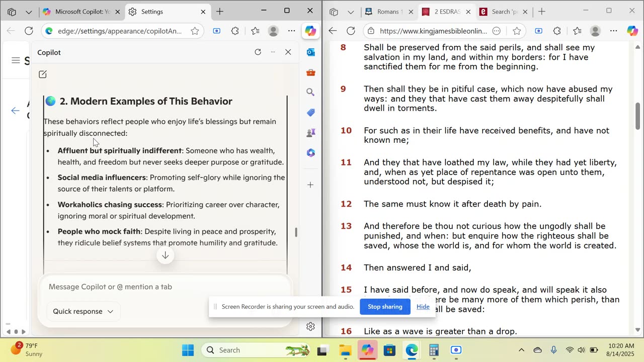Screen dimensions: 644x362
Task: Open the Shopping tag sidebar icon
Action: [x=310, y=112]
